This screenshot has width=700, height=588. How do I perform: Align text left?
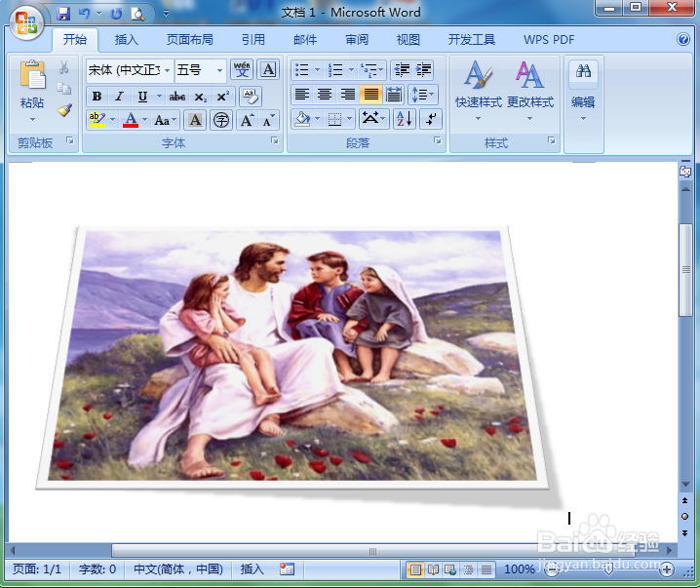click(302, 95)
